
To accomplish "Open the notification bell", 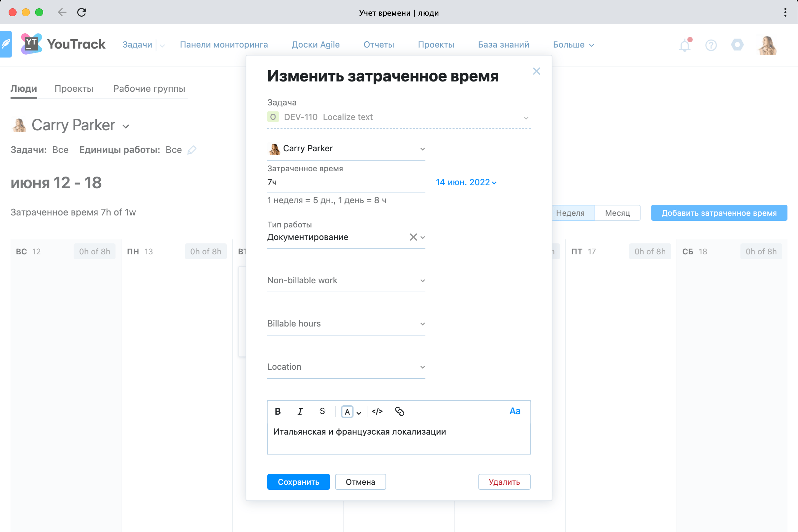I will point(685,45).
